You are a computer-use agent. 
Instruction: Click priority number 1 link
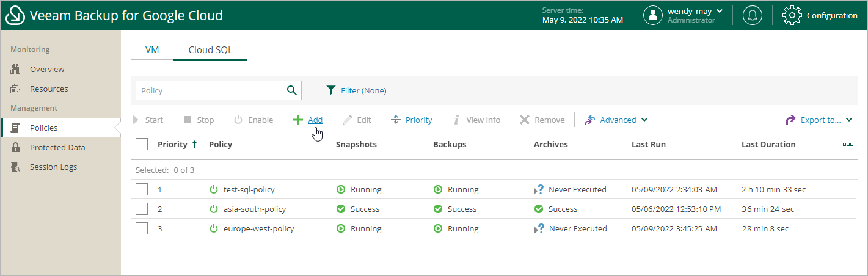[x=160, y=190]
